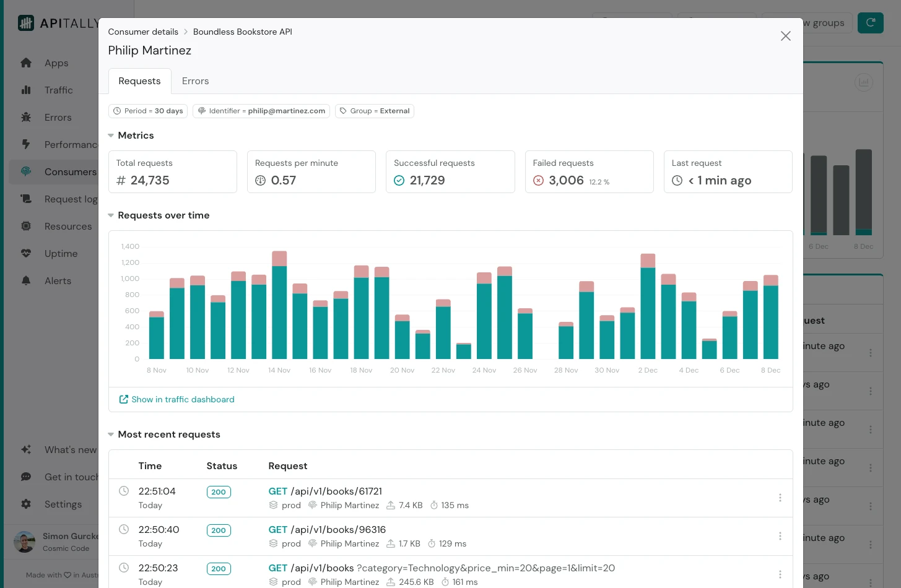Switch to the Errors tab
Screen dimensions: 901x588
coord(195,81)
